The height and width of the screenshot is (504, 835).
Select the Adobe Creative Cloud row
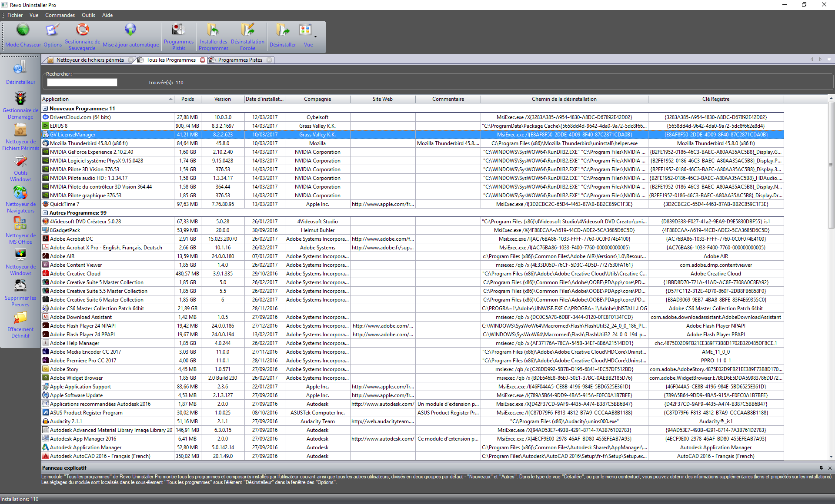(x=413, y=274)
